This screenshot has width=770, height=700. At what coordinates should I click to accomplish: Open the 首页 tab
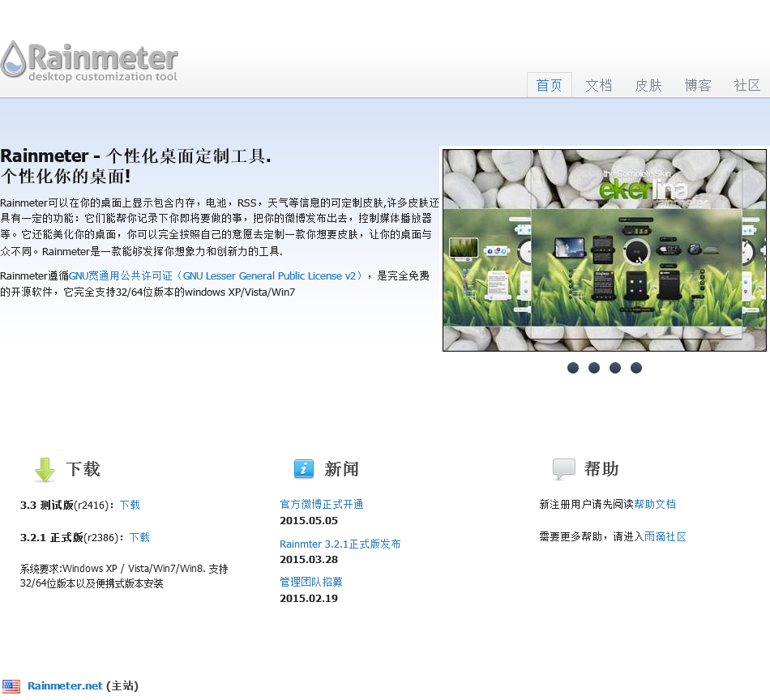(549, 85)
